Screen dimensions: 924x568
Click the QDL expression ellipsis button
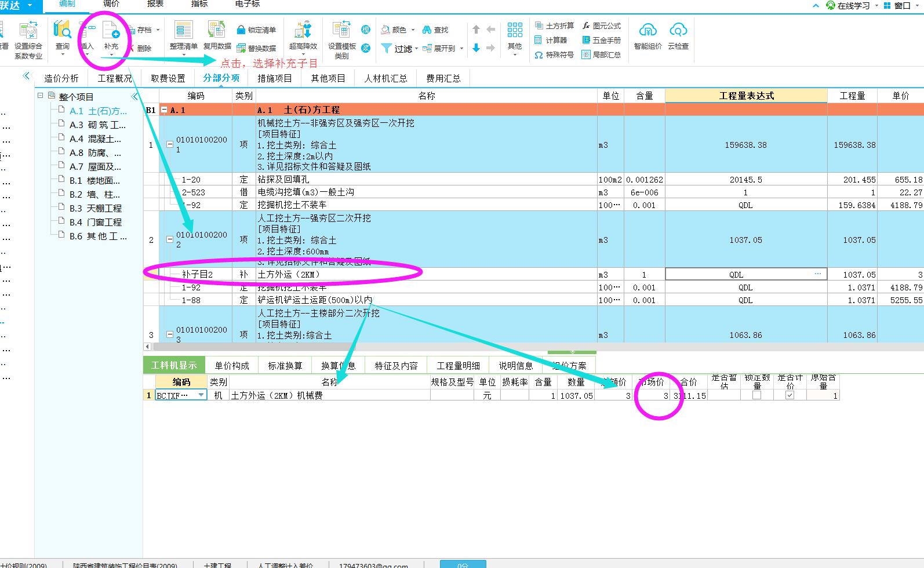click(817, 274)
